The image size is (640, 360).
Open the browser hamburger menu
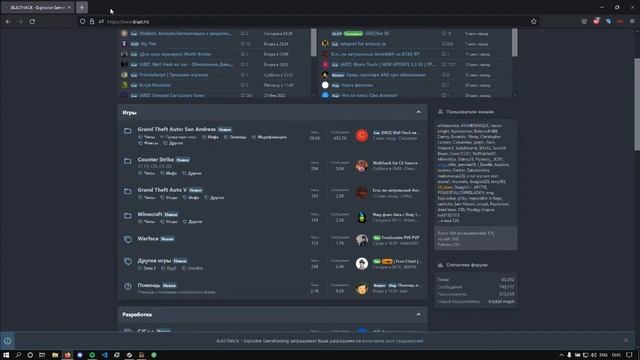(632, 22)
